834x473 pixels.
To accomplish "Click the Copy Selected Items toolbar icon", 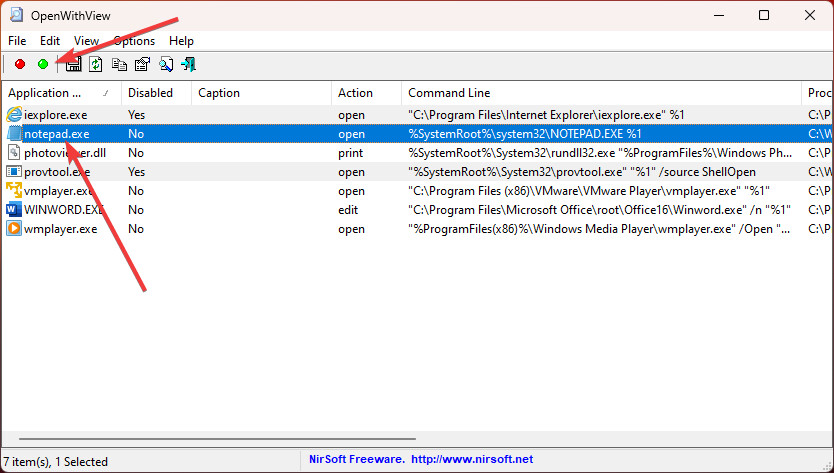I will pos(119,65).
